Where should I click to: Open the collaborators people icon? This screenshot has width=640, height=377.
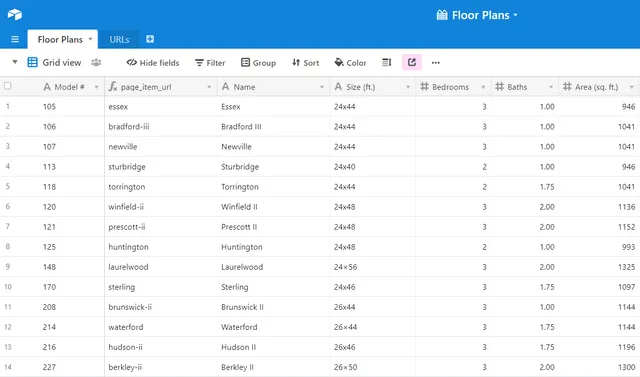click(96, 62)
